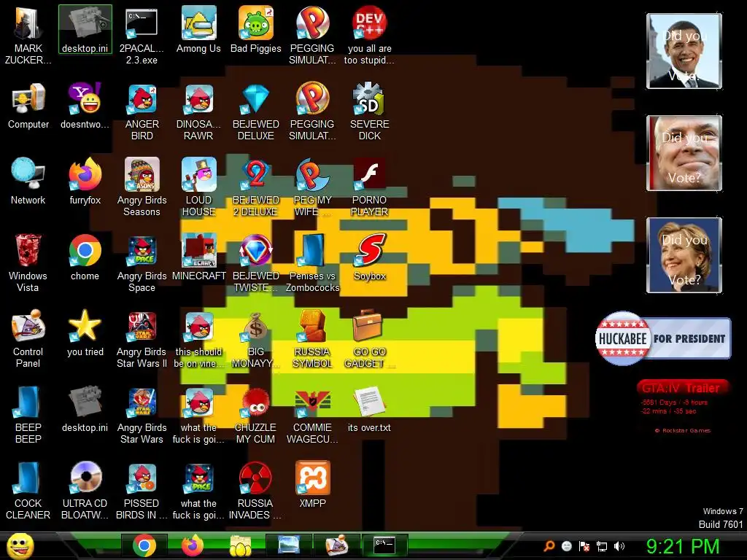This screenshot has width=747, height=560.
Task: Open the PEG MY WIFE shortcut
Action: click(312, 187)
